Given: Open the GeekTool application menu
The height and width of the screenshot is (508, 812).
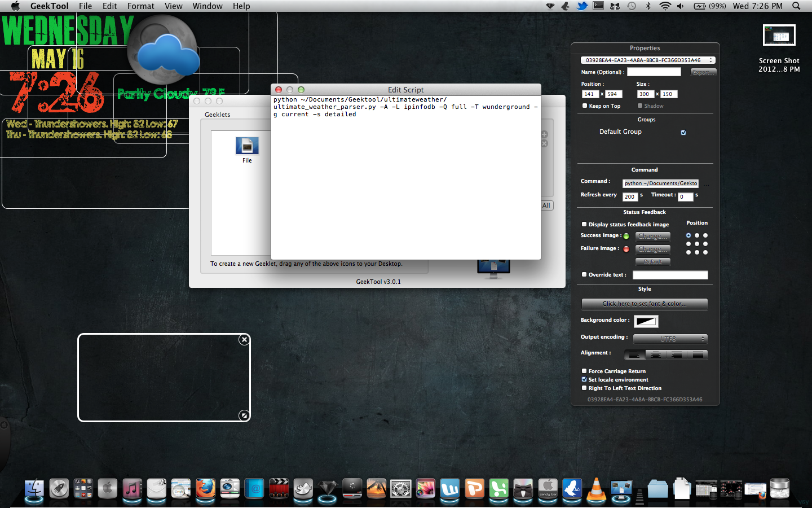Looking at the screenshot, I should (50, 6).
